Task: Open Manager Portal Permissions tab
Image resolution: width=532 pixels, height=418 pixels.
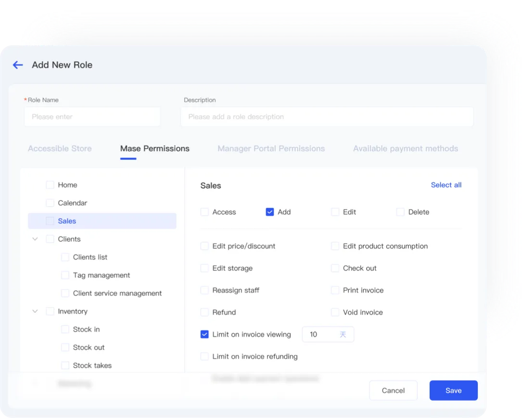Action: click(x=271, y=148)
